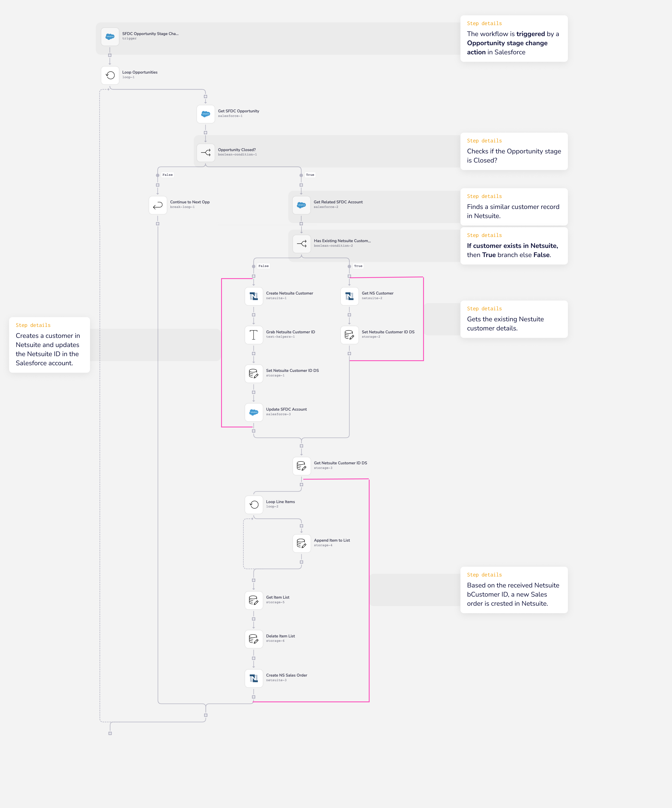Click the Get NS Customer netsuite-2 icon
Screen dimensions: 672x808
349,296
